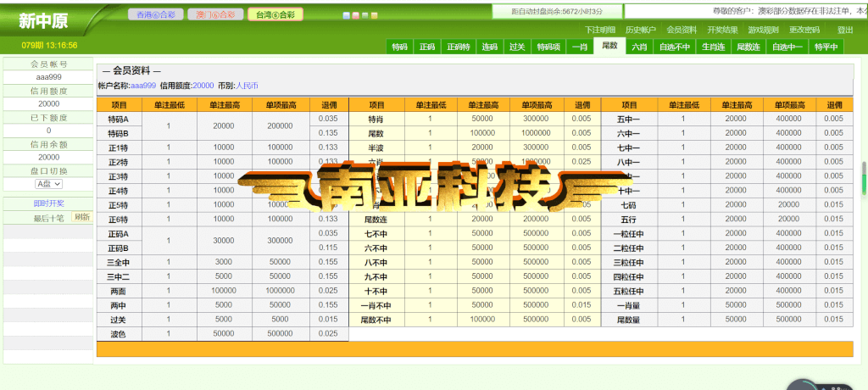Click credit value 20000 in 会员资料 header
The height and width of the screenshot is (390, 868).
[203, 86]
